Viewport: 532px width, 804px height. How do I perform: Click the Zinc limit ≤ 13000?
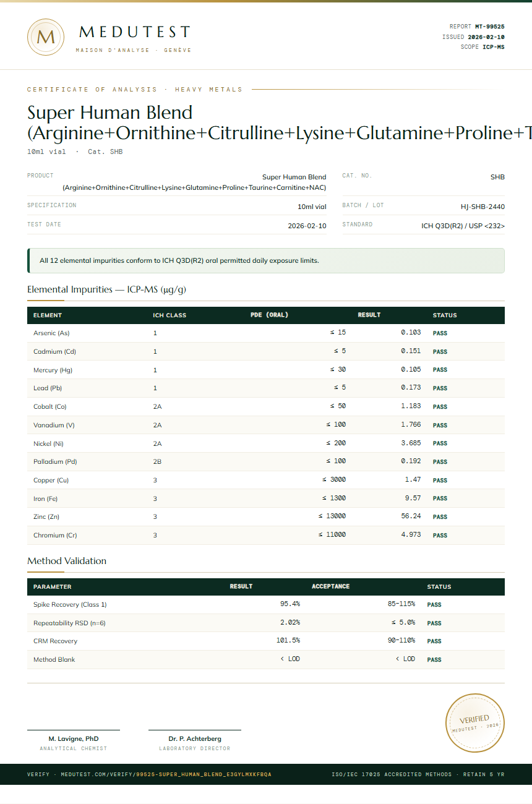(x=332, y=516)
